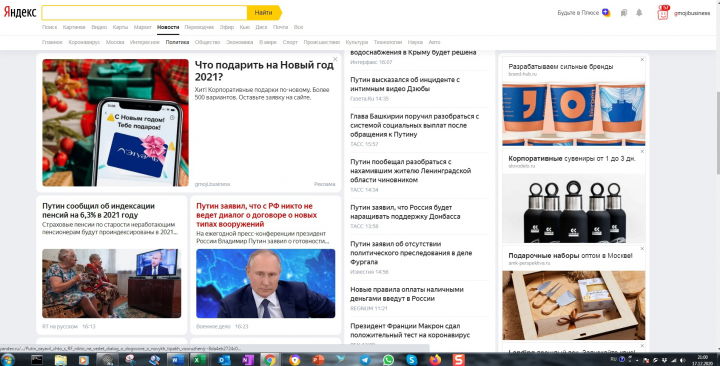Open pension indexation 6,3% headline

click(x=98, y=210)
